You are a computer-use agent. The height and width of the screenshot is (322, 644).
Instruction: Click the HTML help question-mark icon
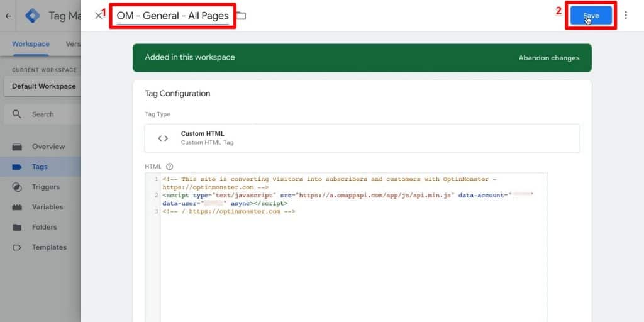click(x=169, y=167)
